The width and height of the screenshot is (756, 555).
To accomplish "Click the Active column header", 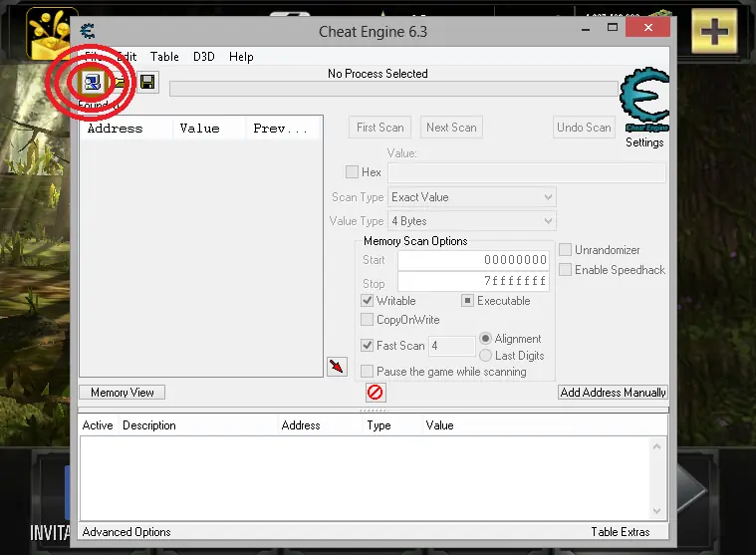I will click(x=98, y=425).
